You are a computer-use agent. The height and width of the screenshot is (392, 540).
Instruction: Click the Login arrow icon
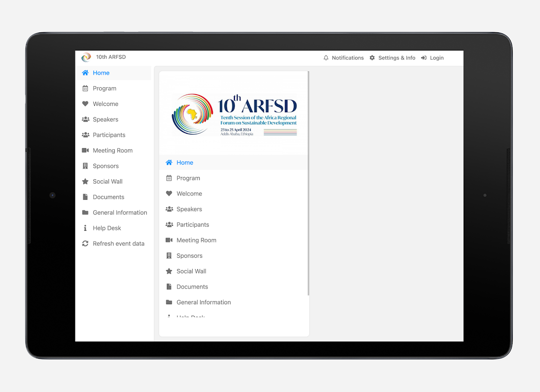click(424, 58)
